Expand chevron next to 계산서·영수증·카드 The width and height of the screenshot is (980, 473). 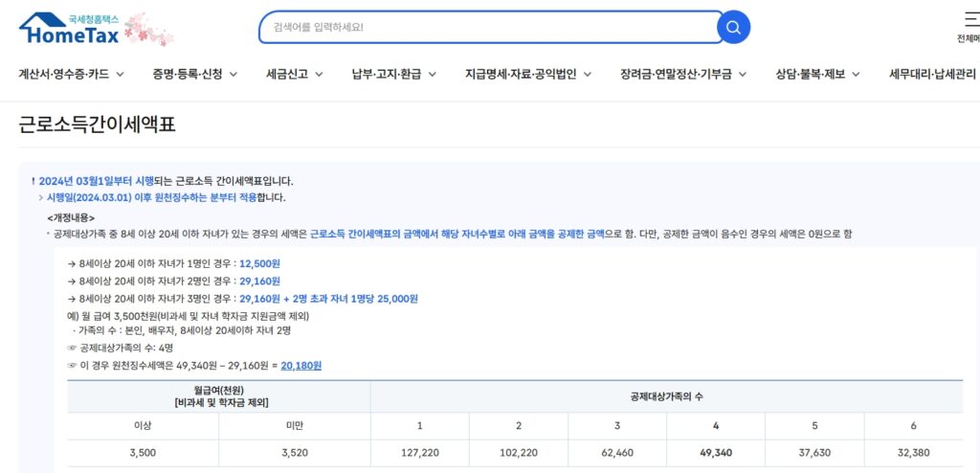click(x=120, y=75)
